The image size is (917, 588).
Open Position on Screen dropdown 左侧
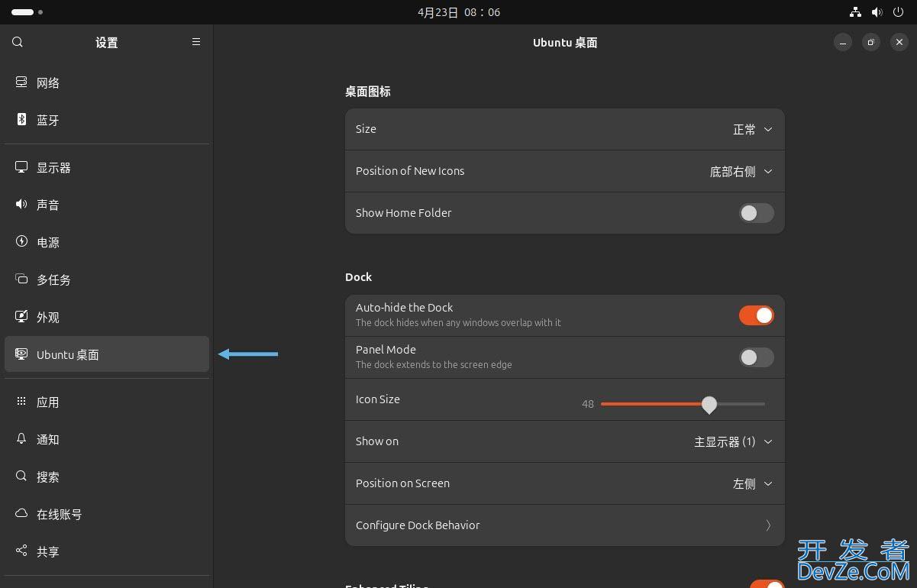click(753, 483)
